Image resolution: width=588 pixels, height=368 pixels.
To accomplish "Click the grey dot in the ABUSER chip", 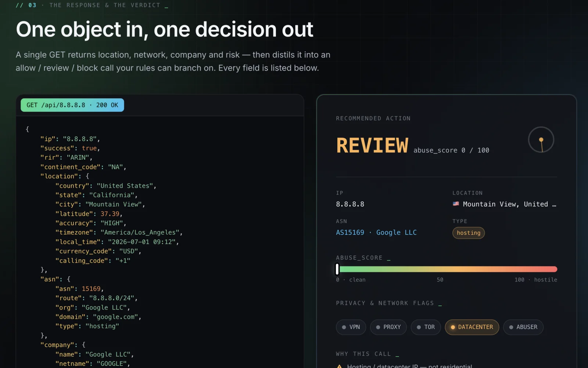I will pos(511,327).
